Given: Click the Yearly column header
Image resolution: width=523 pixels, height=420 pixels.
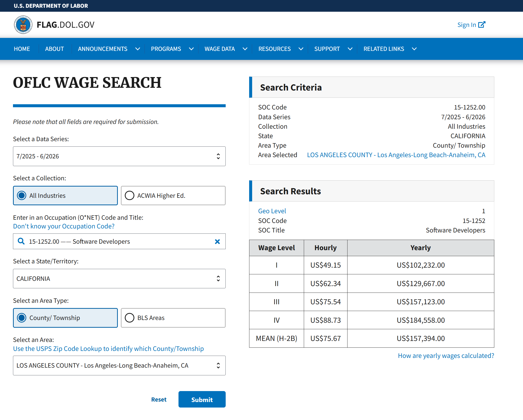Looking at the screenshot, I should tap(421, 248).
